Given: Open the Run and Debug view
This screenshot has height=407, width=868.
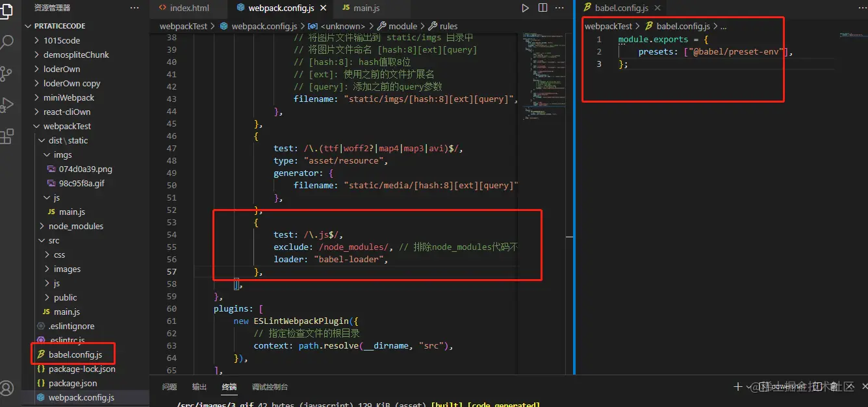Looking at the screenshot, I should [6, 105].
